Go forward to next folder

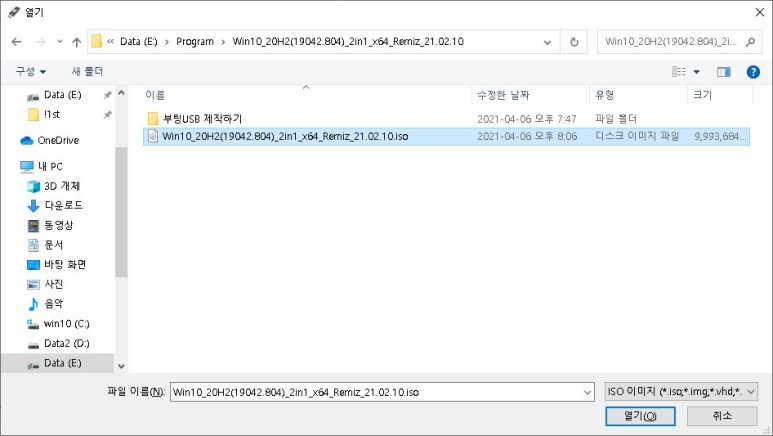[x=40, y=42]
